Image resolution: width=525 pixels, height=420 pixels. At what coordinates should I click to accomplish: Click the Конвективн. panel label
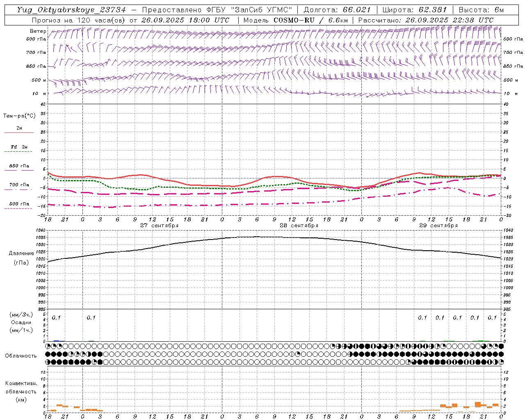(21, 383)
